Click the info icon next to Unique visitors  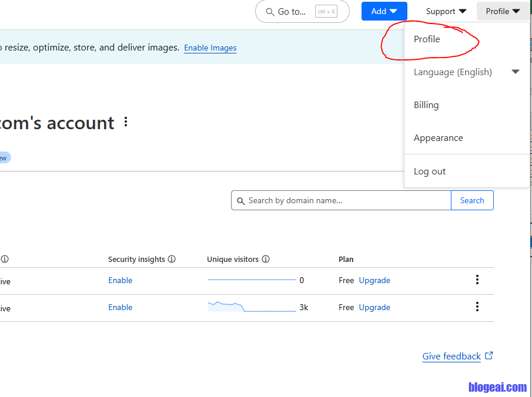tap(266, 259)
